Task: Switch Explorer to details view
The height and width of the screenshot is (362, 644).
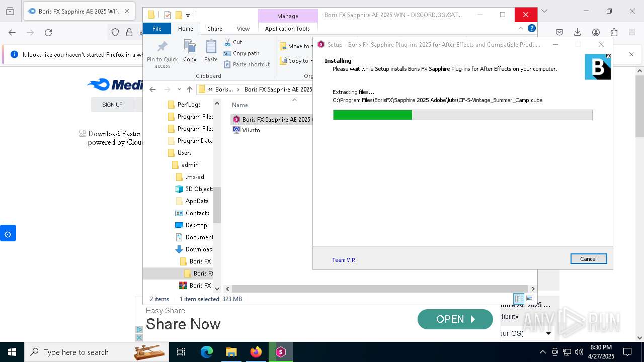Action: (x=519, y=299)
